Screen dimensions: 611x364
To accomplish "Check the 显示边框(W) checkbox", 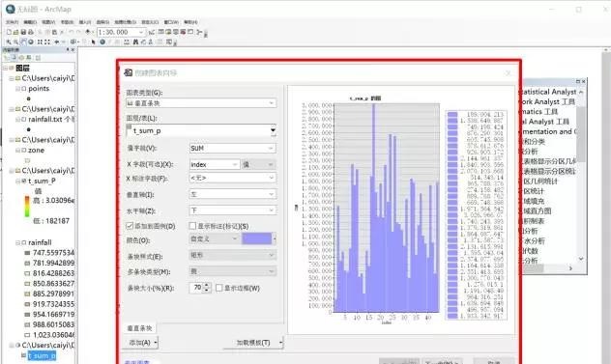I will pyautogui.click(x=219, y=288).
